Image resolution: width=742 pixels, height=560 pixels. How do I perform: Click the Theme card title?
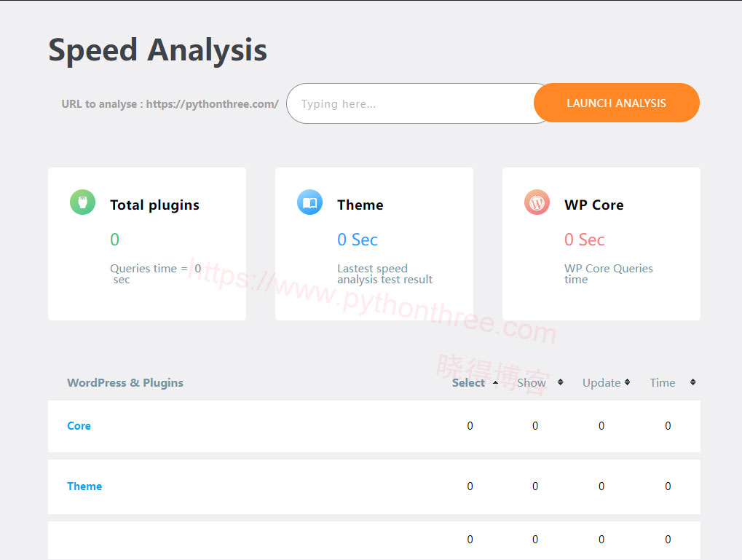360,205
